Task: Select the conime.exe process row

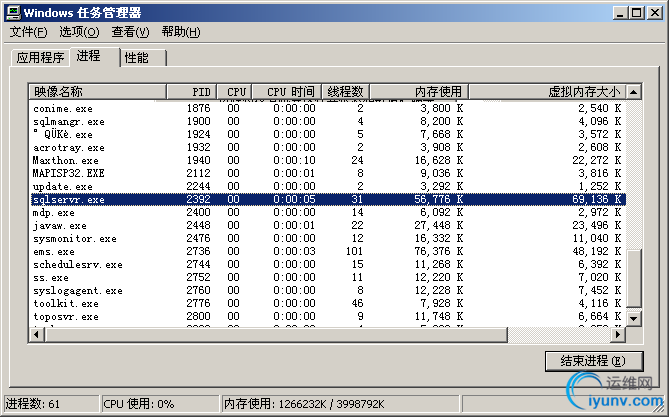Action: tap(328, 108)
